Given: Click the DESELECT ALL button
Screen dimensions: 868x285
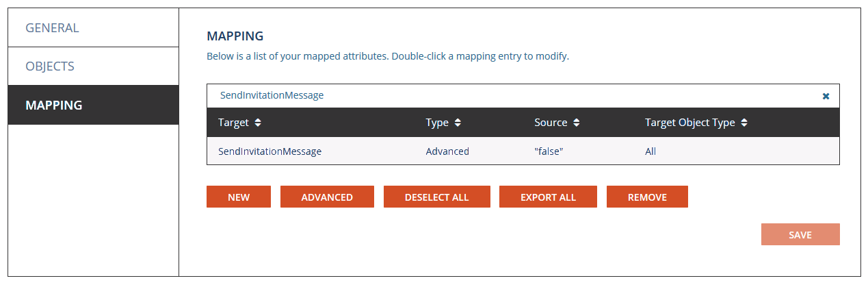Looking at the screenshot, I should 436,197.
